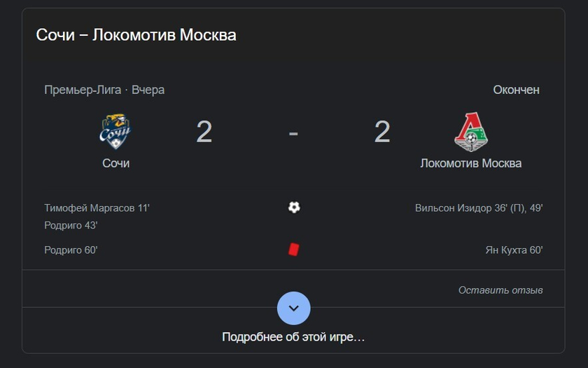Click scorer 'Родриго 43'' entry
Screen dimensions: 588x368
coord(71,225)
